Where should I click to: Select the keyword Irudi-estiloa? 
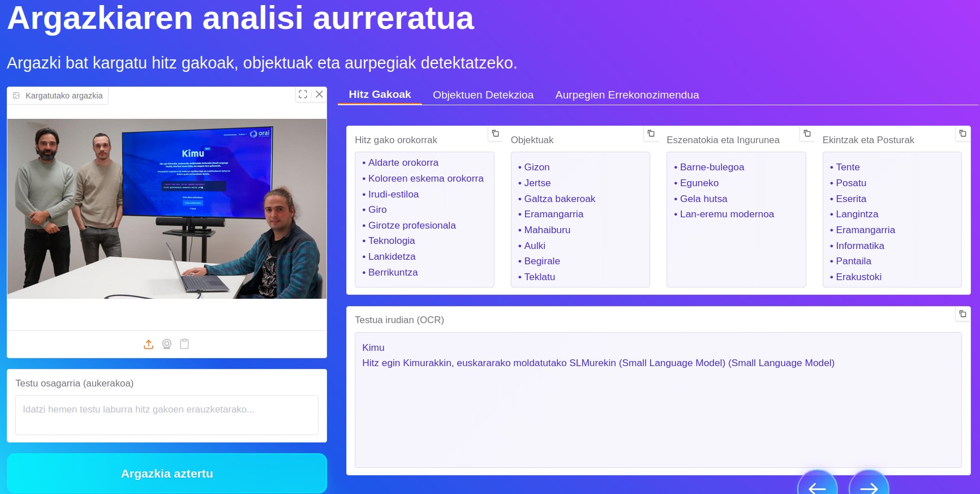point(393,194)
